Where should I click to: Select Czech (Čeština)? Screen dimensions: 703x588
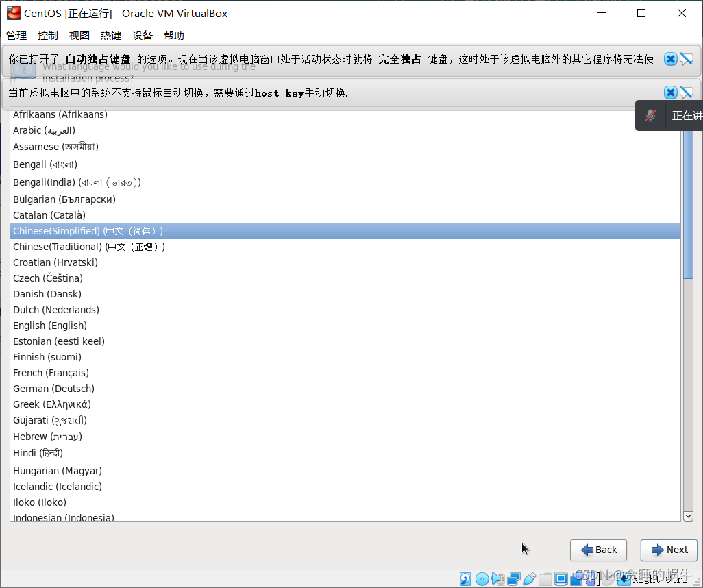coord(345,278)
